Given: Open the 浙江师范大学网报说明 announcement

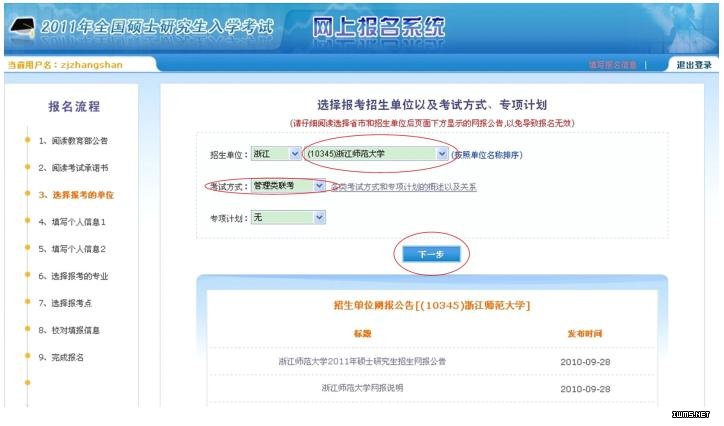Looking at the screenshot, I should pyautogui.click(x=362, y=387).
